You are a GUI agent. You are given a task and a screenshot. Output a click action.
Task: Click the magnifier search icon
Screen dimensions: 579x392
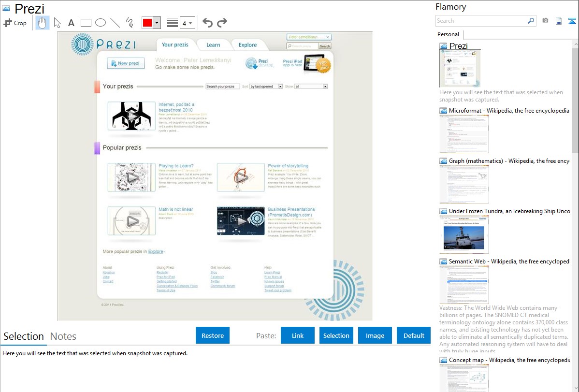[x=531, y=21]
